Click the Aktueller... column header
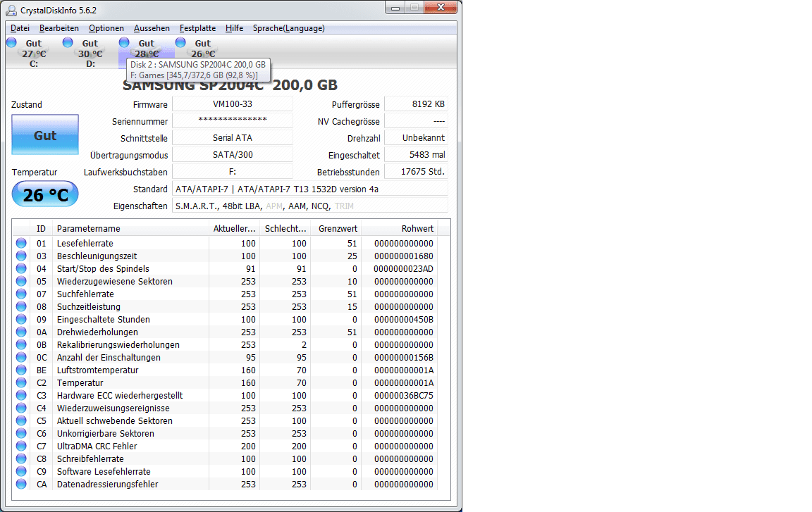This screenshot has width=812, height=512. [x=234, y=228]
